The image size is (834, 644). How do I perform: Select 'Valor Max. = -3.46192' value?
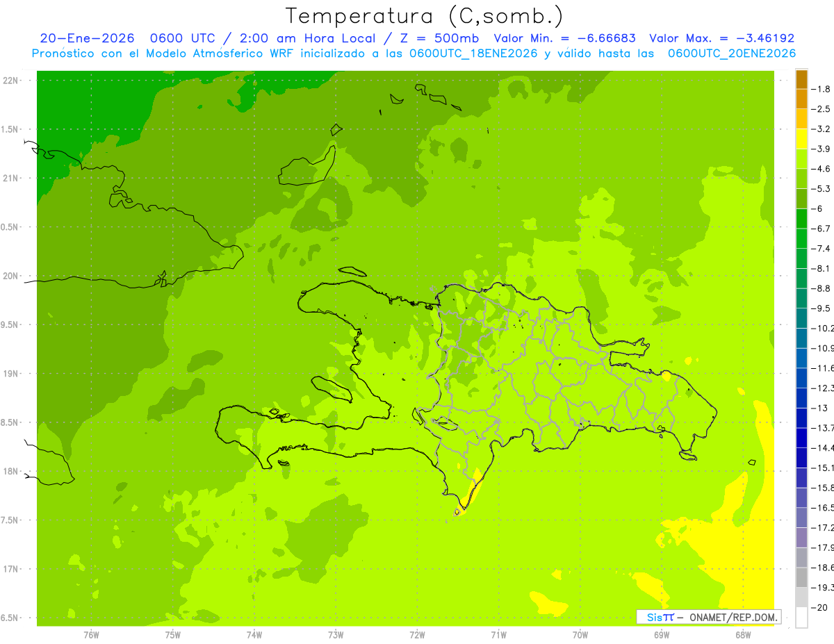[x=721, y=38]
